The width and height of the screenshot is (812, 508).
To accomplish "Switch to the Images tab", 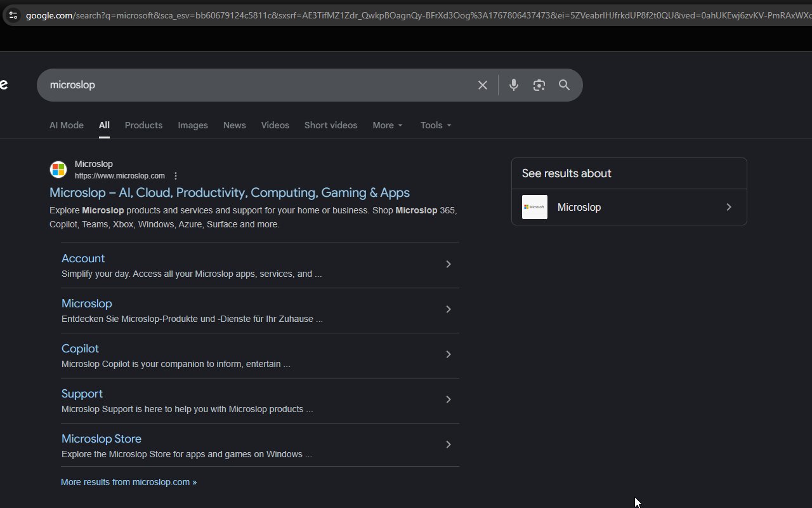I will [193, 125].
